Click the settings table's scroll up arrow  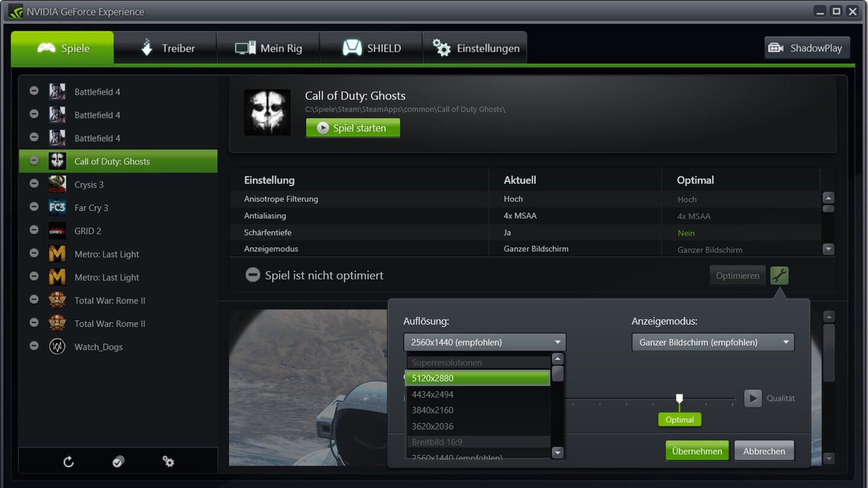pyautogui.click(x=828, y=197)
